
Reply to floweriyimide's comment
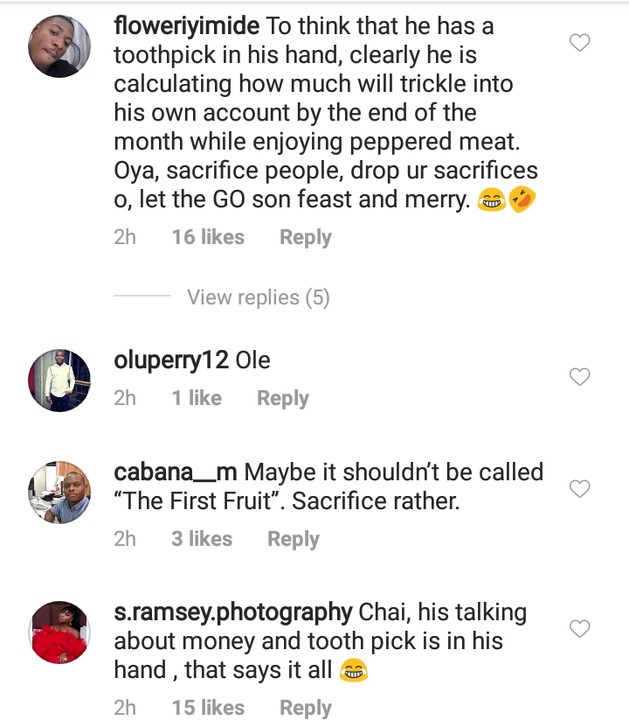(x=305, y=238)
